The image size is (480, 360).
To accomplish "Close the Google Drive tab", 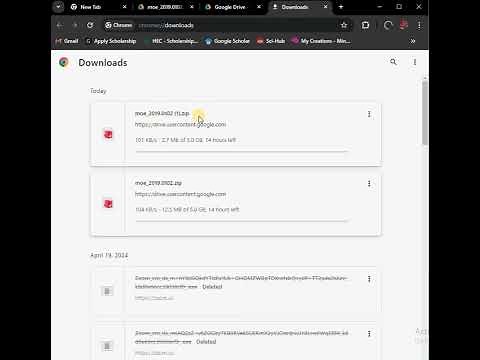I will (x=259, y=7).
